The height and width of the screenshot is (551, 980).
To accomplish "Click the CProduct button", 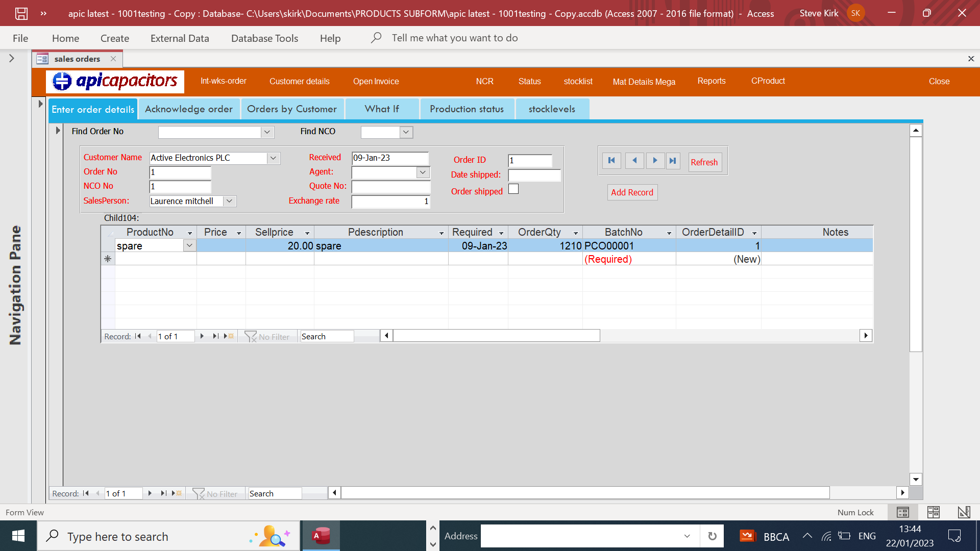I will pos(768,81).
